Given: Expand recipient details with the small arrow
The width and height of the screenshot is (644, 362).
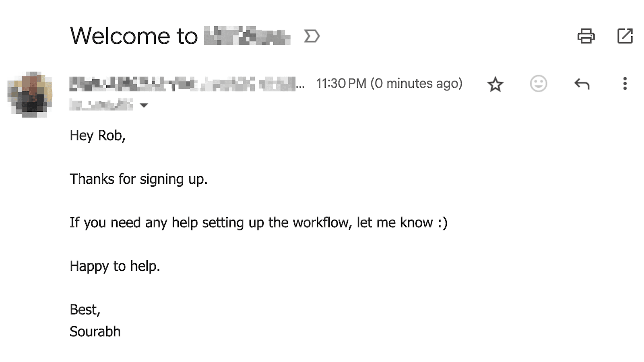Looking at the screenshot, I should click(144, 105).
